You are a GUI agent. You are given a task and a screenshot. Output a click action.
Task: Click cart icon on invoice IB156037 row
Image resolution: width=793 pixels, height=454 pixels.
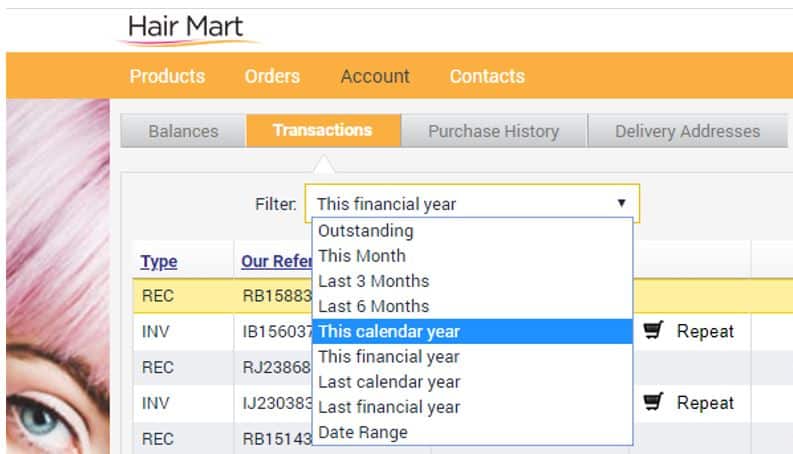pyautogui.click(x=653, y=331)
